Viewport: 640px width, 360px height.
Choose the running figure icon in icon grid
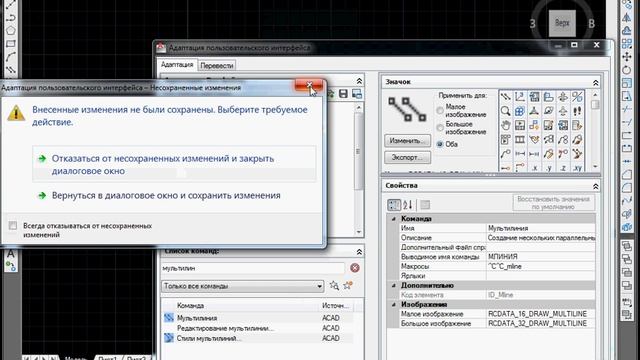577,153
